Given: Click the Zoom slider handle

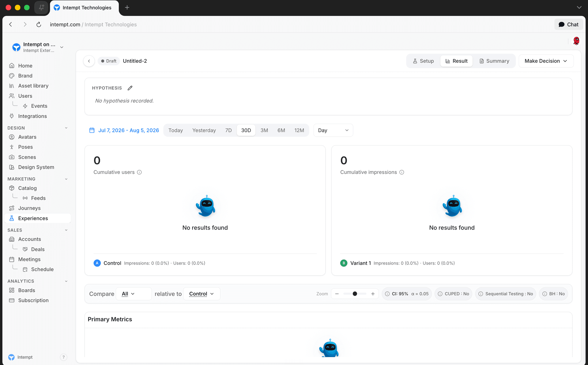Looking at the screenshot, I should [355, 294].
